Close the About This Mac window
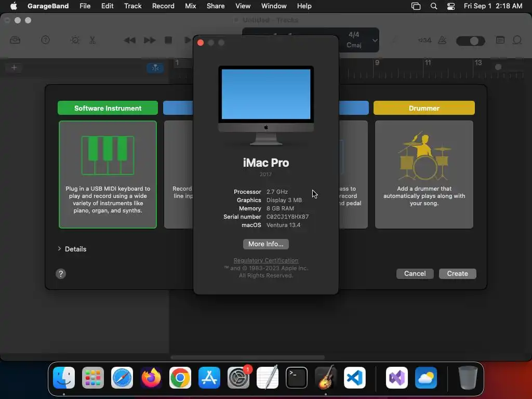532x399 pixels. (201, 43)
